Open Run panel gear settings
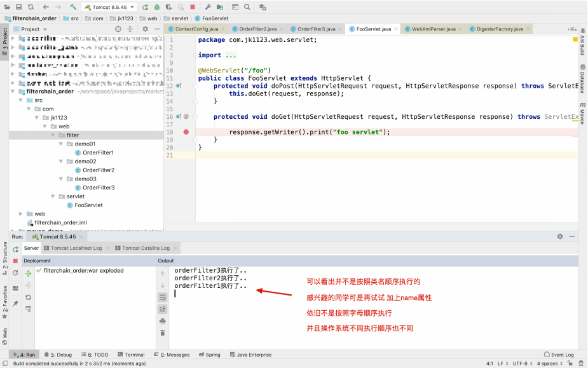The height and width of the screenshot is (368, 588). [560, 236]
